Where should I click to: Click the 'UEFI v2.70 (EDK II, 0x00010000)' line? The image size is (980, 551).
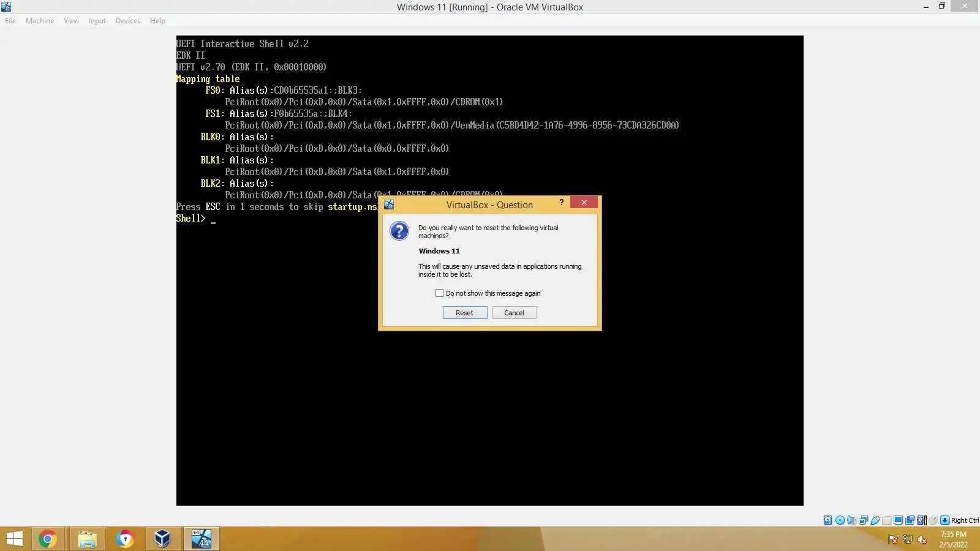pos(251,67)
